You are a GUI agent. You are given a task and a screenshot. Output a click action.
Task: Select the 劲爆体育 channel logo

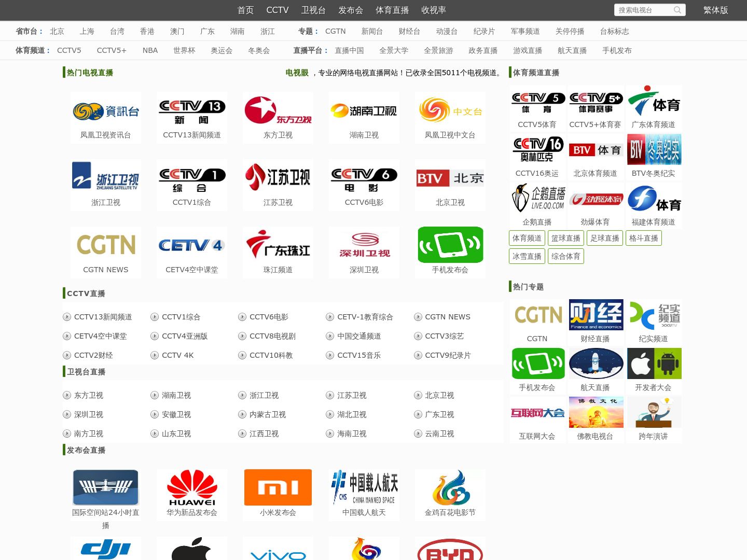[x=595, y=199]
